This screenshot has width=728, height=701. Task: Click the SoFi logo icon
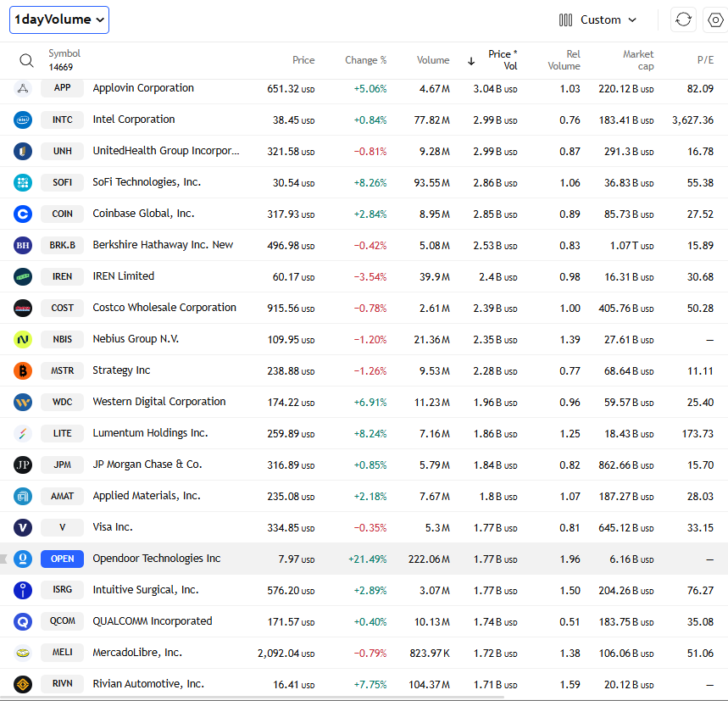pos(23,182)
